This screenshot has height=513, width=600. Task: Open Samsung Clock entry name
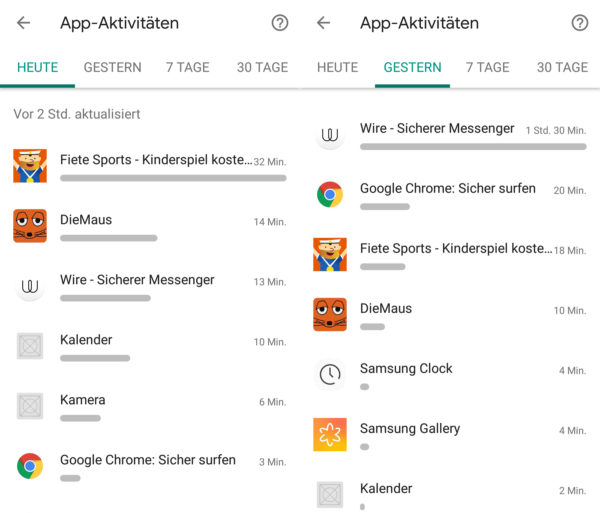406,368
